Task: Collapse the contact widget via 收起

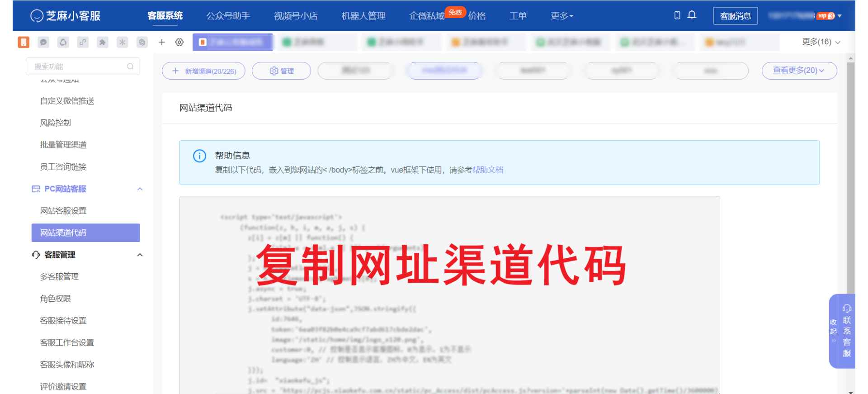Action: coord(833,331)
